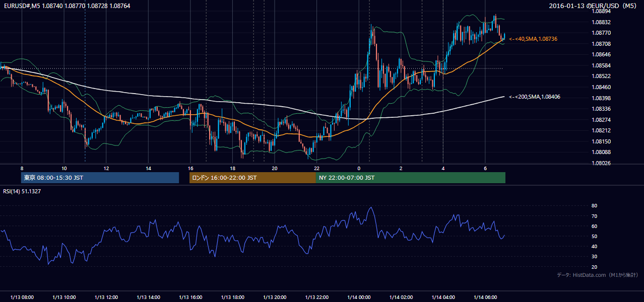Viewport: 644px width, 302px height.
Task: Click the RSI(14) 51.1327 indicator label
Action: [x=22, y=191]
